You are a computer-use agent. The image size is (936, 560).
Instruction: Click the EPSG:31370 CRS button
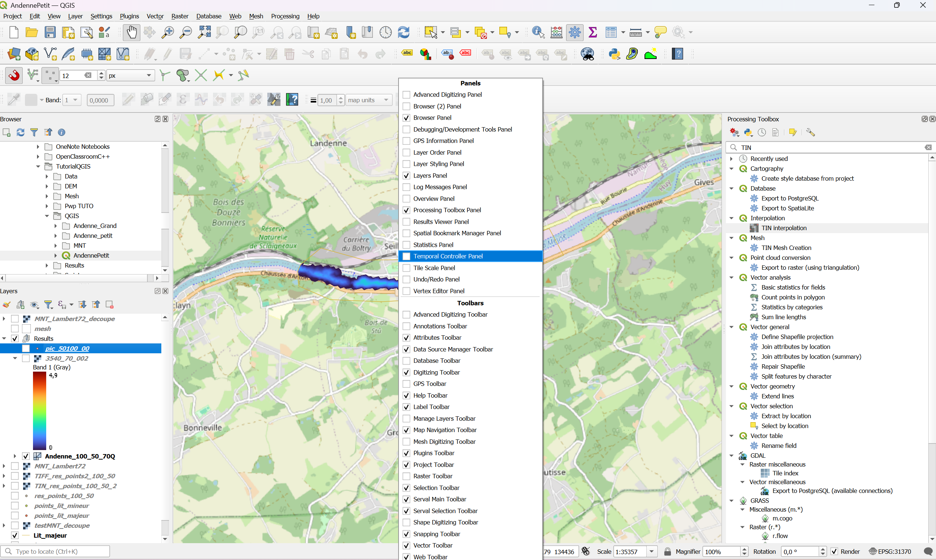[x=890, y=552]
